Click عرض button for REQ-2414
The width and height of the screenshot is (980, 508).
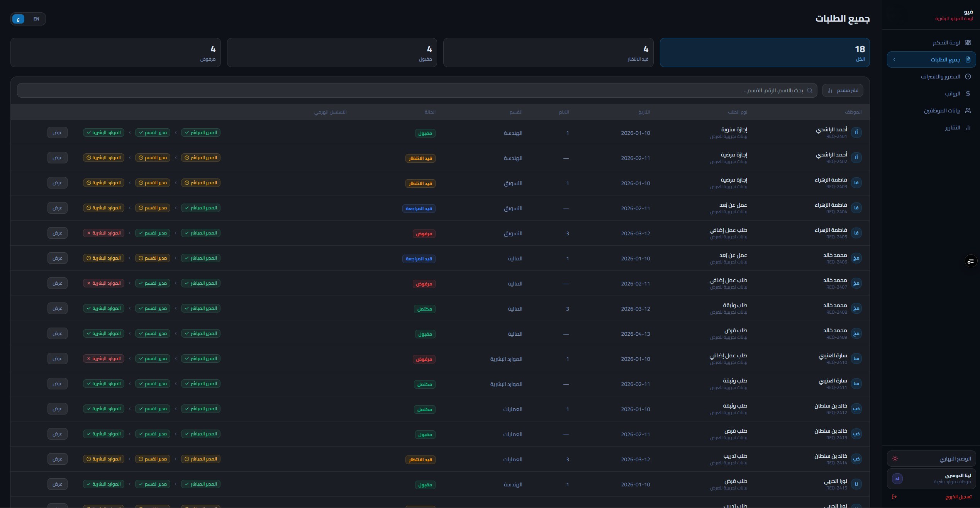(x=58, y=459)
